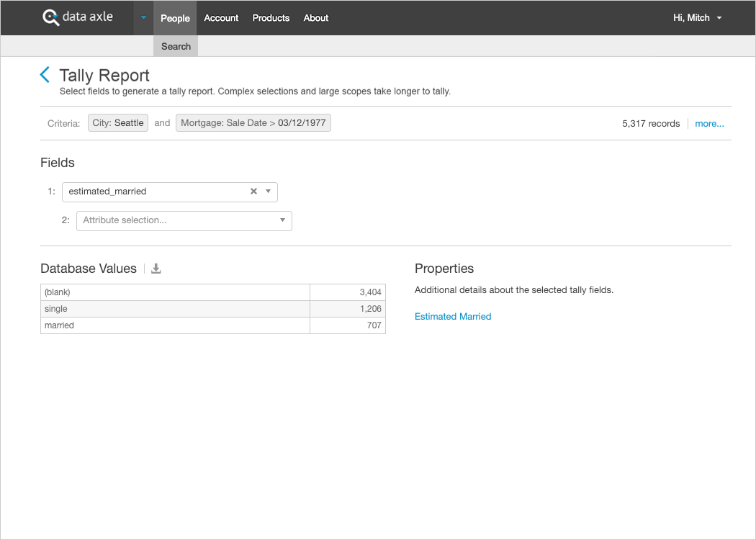The width and height of the screenshot is (756, 540).
Task: Switch to the Search sub-tab
Action: click(x=176, y=46)
